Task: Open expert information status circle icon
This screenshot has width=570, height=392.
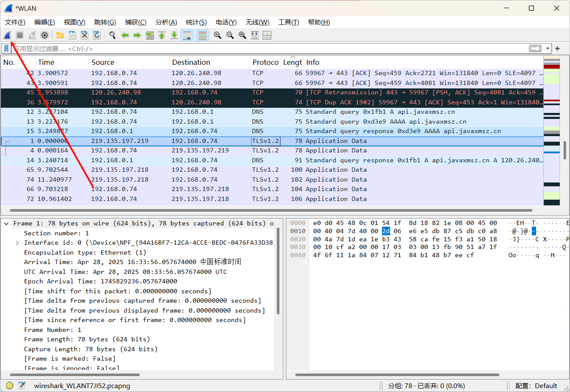Action: (9, 386)
